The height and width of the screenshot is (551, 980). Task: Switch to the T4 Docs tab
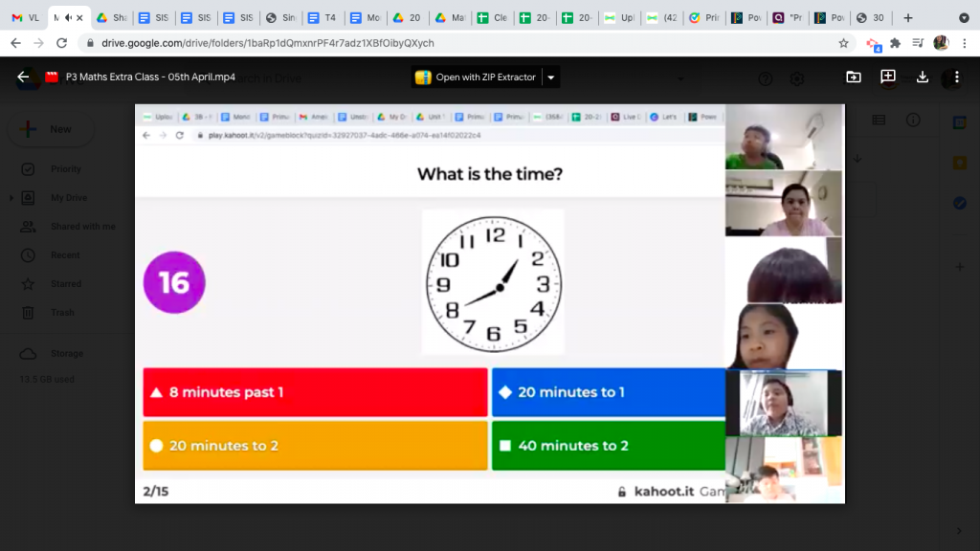tap(323, 18)
